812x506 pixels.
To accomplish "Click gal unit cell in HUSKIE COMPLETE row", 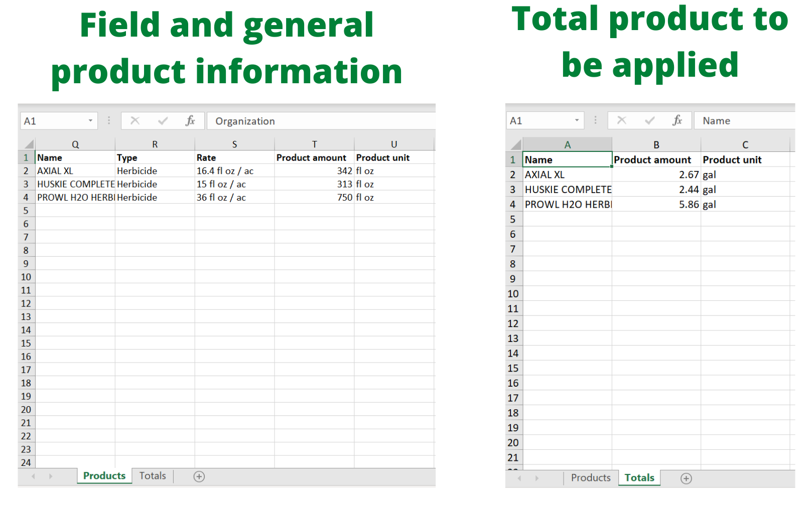I will pyautogui.click(x=745, y=190).
